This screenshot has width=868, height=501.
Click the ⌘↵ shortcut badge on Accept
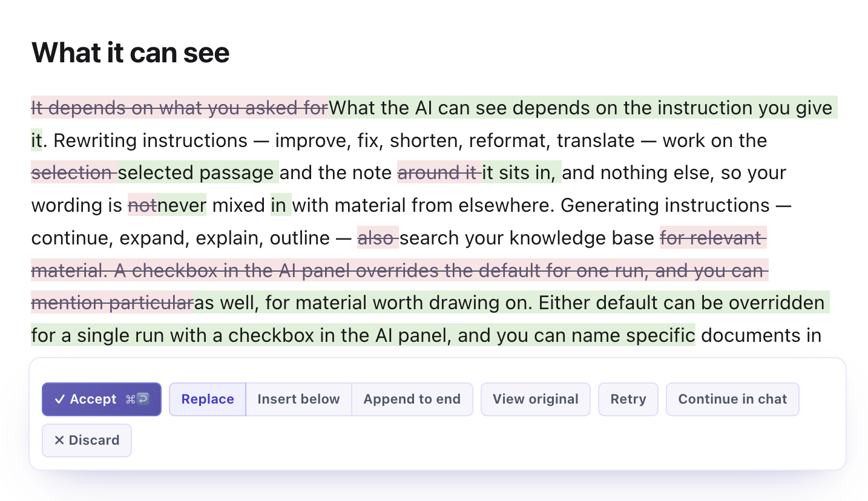(137, 399)
